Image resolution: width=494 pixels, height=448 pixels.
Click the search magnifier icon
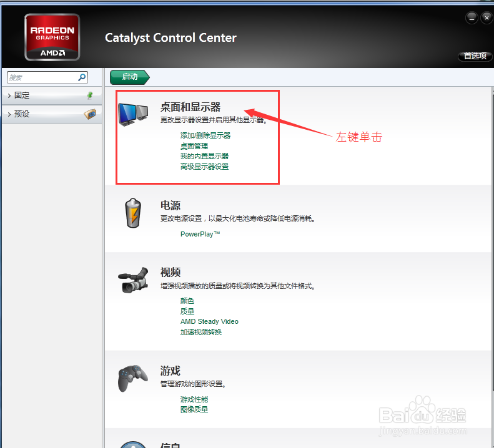point(82,77)
